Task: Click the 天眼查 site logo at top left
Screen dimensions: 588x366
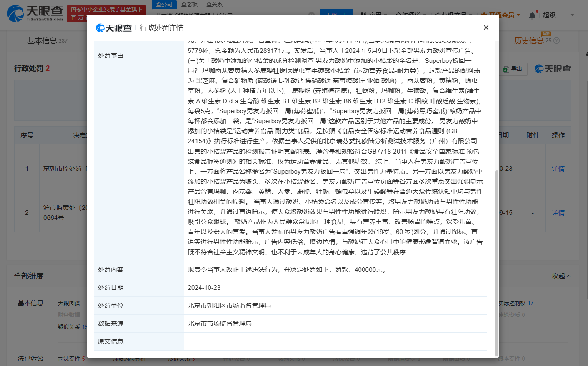Action: click(35, 13)
